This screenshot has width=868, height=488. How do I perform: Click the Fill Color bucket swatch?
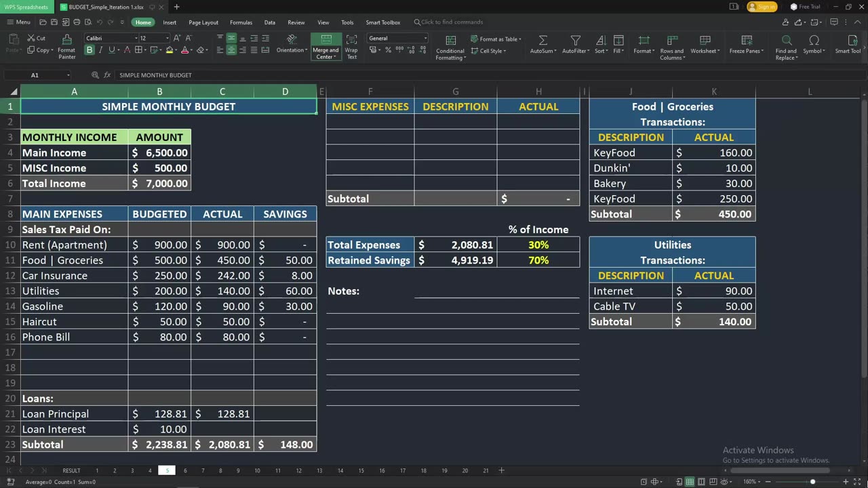click(170, 50)
